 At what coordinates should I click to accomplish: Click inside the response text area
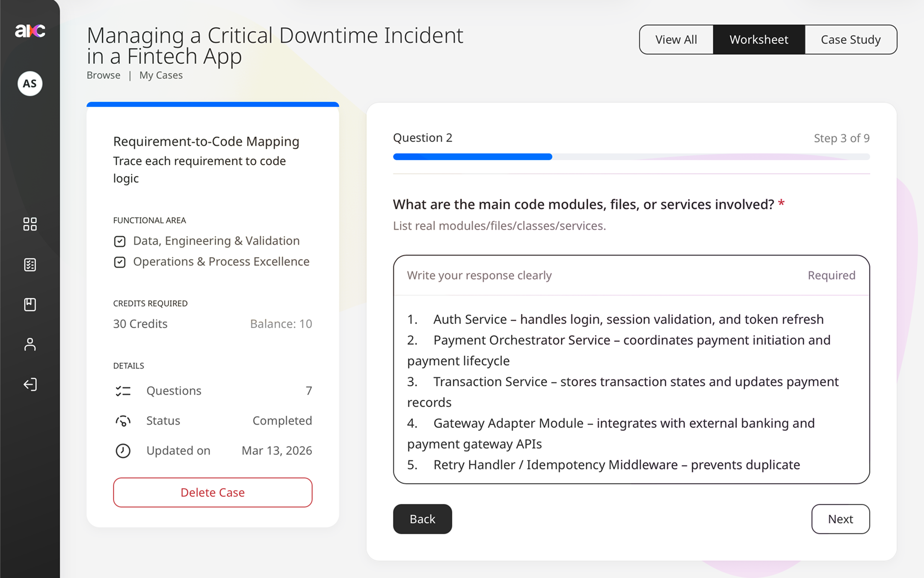coord(631,389)
